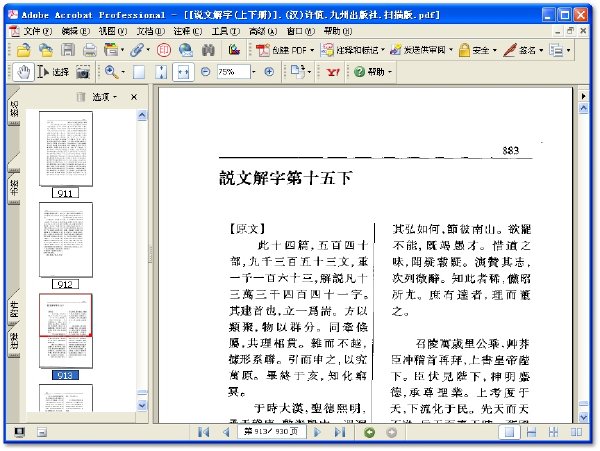600x451 pixels.
Task: Go to the first page
Action: coord(204,432)
